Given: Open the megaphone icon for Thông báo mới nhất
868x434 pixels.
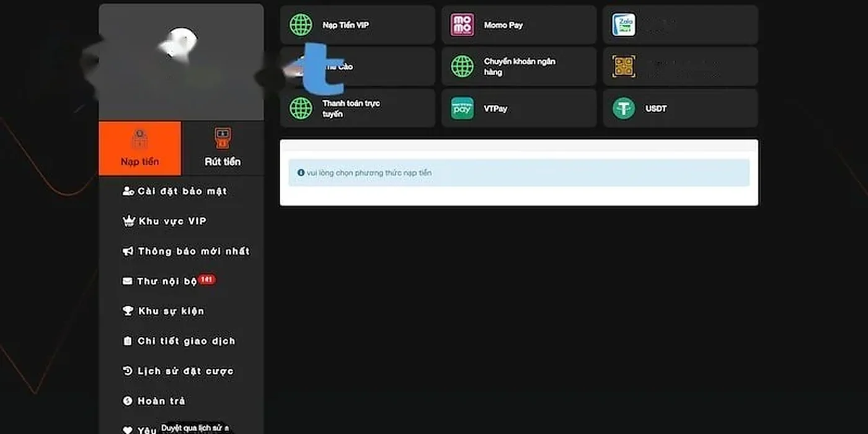Looking at the screenshot, I should point(128,251).
